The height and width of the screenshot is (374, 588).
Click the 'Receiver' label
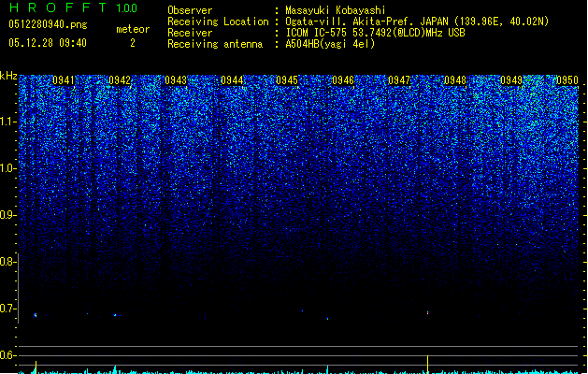click(190, 33)
